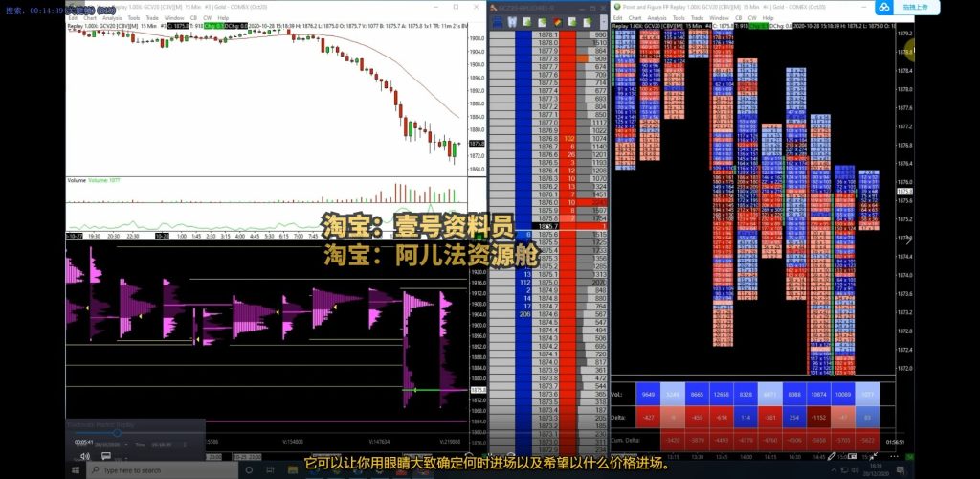Open Chart menu in candlestick chart window
Image resolution: width=980 pixels, height=479 pixels.
(89, 18)
